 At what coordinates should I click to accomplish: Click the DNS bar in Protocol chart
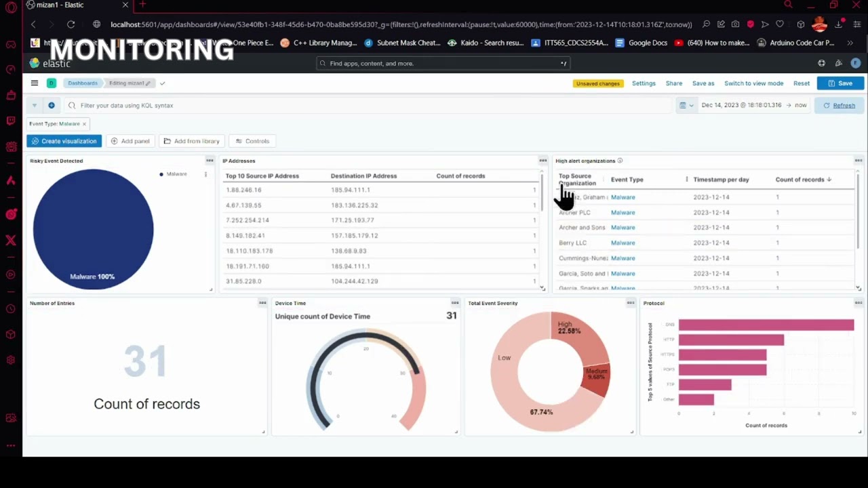click(x=766, y=325)
